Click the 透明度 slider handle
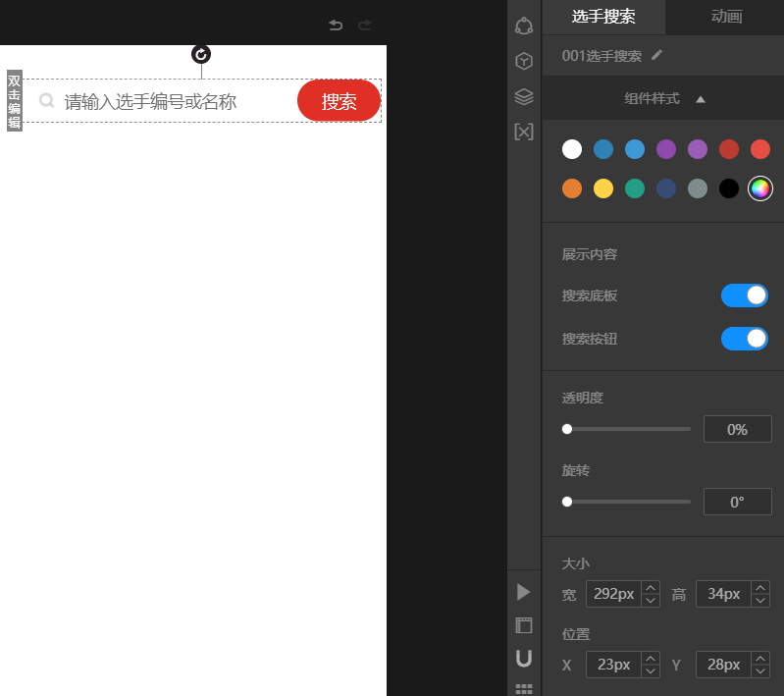The height and width of the screenshot is (696, 784). 567,429
